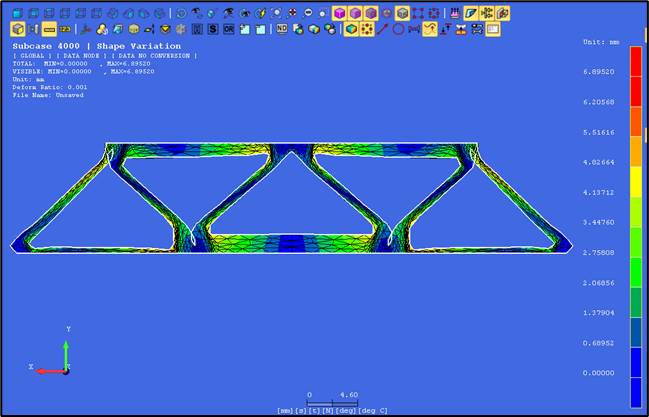Toggle the highlighted rainbow contour cube button
Screen dimensions: 649x417
(x=351, y=29)
